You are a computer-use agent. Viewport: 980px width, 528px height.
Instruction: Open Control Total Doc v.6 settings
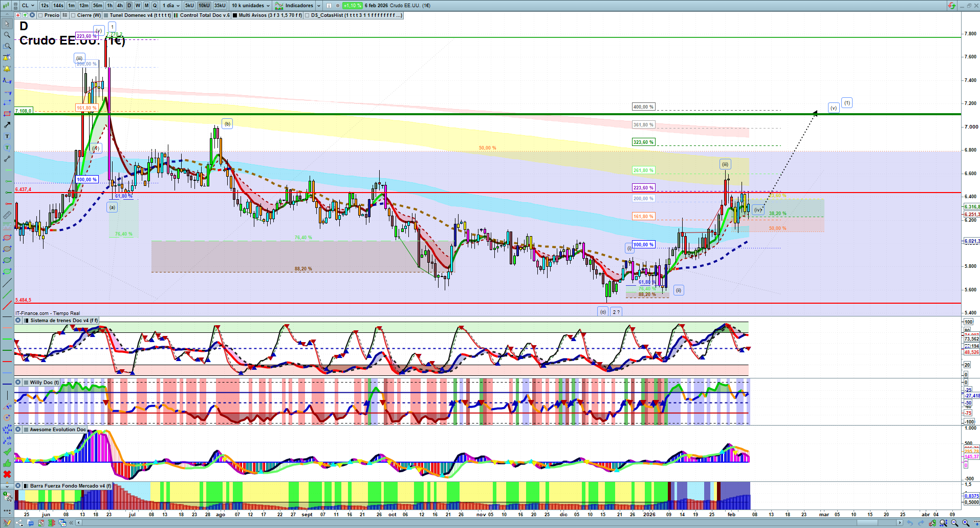click(x=205, y=15)
